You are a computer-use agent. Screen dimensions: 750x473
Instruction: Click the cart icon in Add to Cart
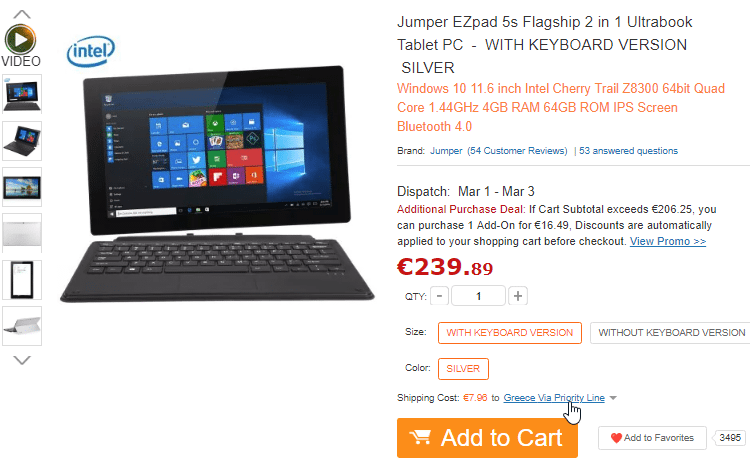[420, 437]
